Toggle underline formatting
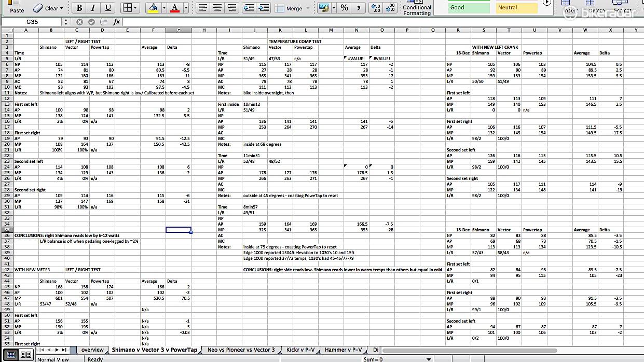This screenshot has width=644, height=362. (x=108, y=8)
